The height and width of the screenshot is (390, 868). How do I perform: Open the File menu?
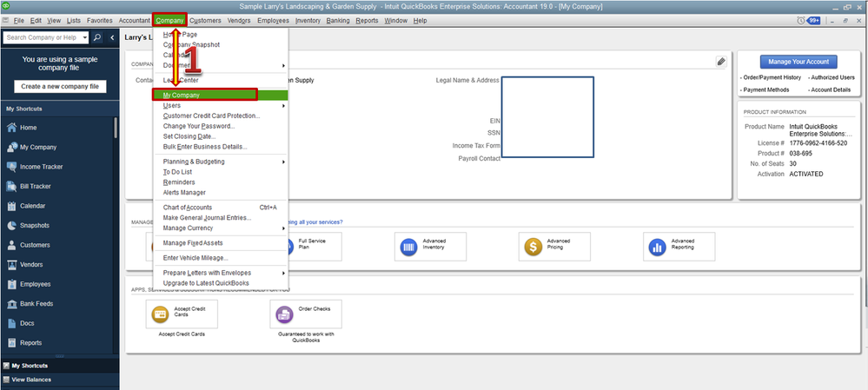(x=19, y=21)
